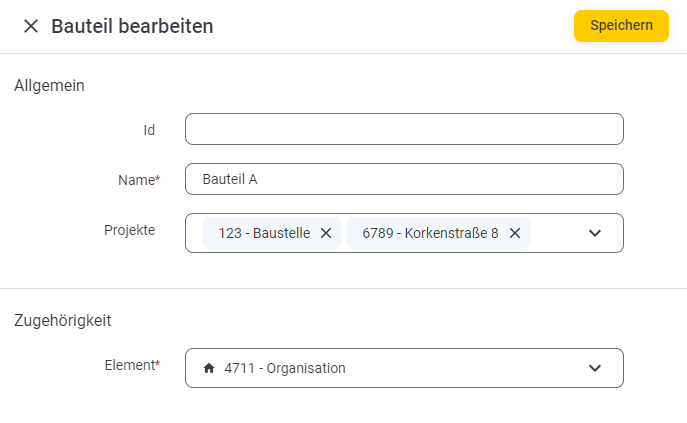Save changes with the Speichern button
The height and width of the screenshot is (423, 687).
[621, 26]
